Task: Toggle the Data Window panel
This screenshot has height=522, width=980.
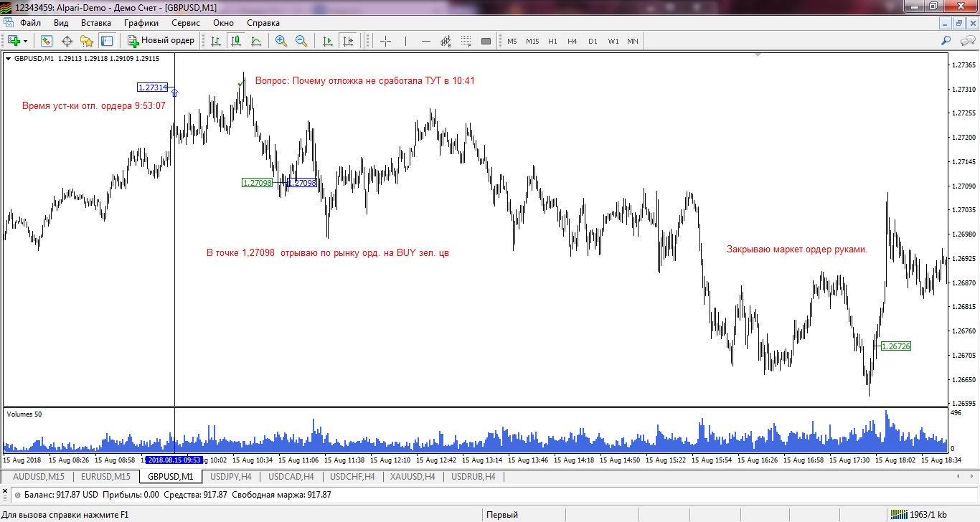Action: point(67,41)
